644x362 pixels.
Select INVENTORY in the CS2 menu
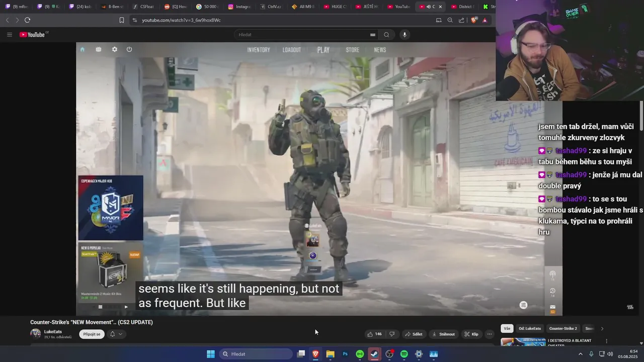[x=259, y=50]
